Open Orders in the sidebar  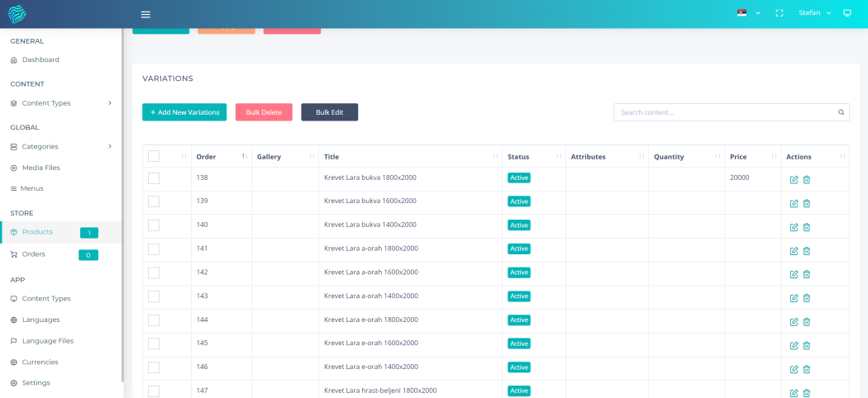point(34,254)
